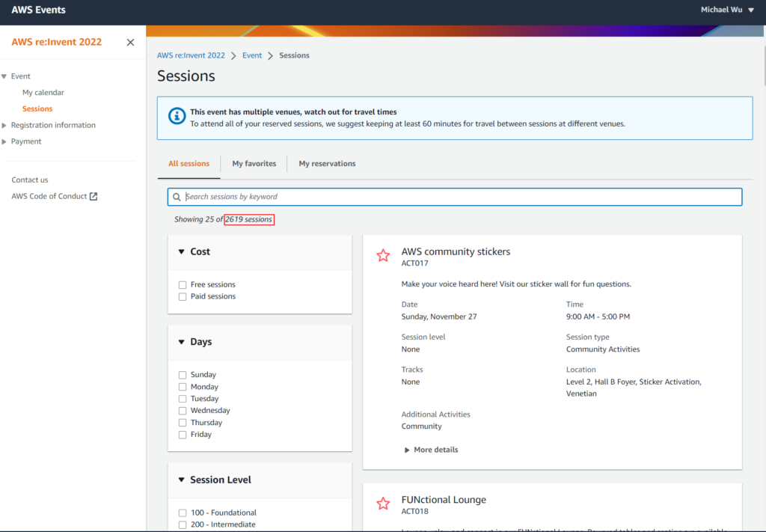Open the My reservations tab
The image size is (766, 532).
tap(327, 163)
